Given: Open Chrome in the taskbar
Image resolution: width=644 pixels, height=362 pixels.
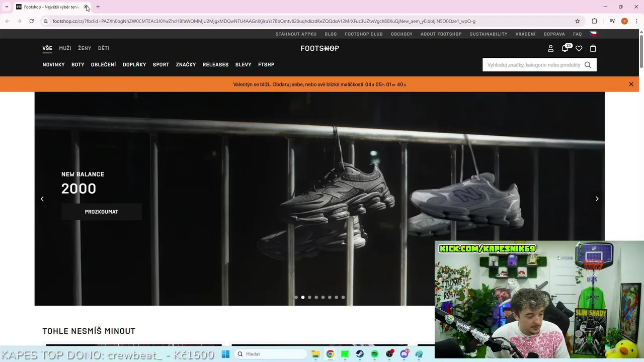Looking at the screenshot, I should [x=330, y=354].
